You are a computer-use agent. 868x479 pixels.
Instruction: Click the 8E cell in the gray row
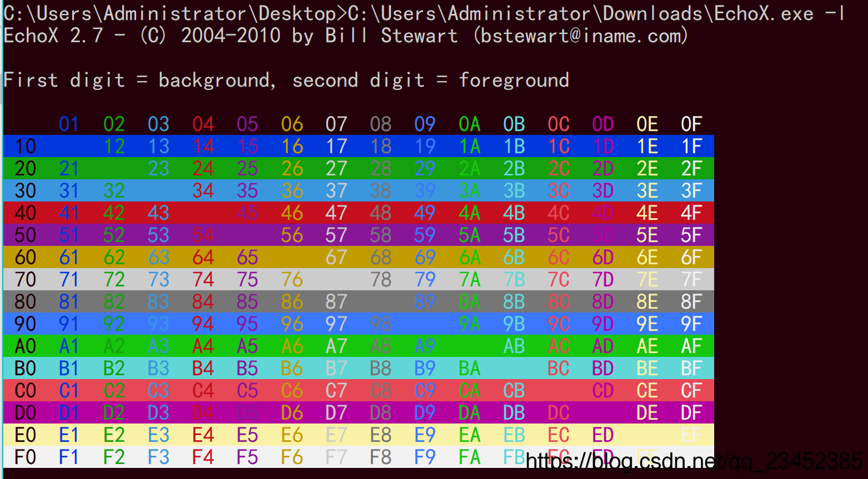pyautogui.click(x=646, y=301)
